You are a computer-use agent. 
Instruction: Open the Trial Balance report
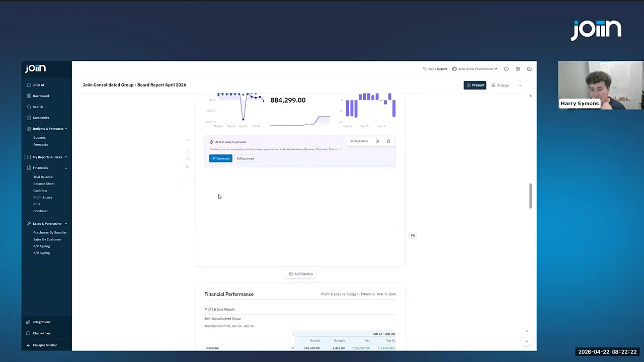43,177
